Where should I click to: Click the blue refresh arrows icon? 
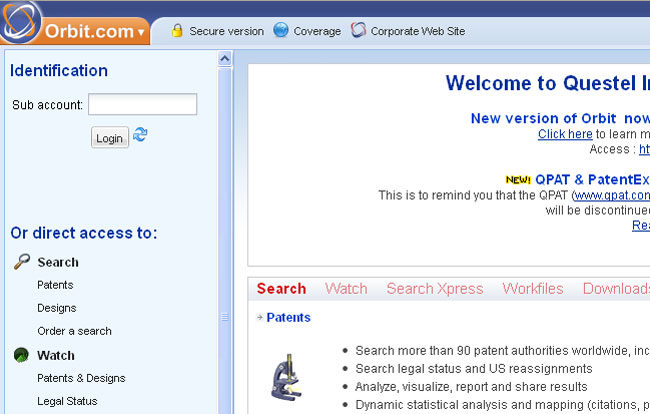pyautogui.click(x=140, y=134)
